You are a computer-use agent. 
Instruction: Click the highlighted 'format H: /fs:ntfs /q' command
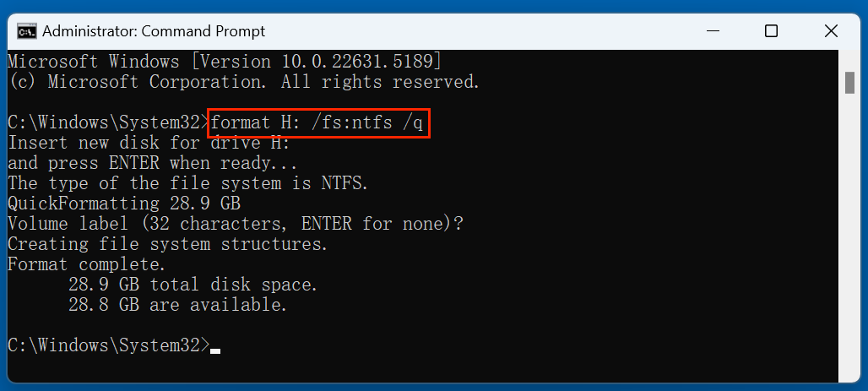[320, 123]
